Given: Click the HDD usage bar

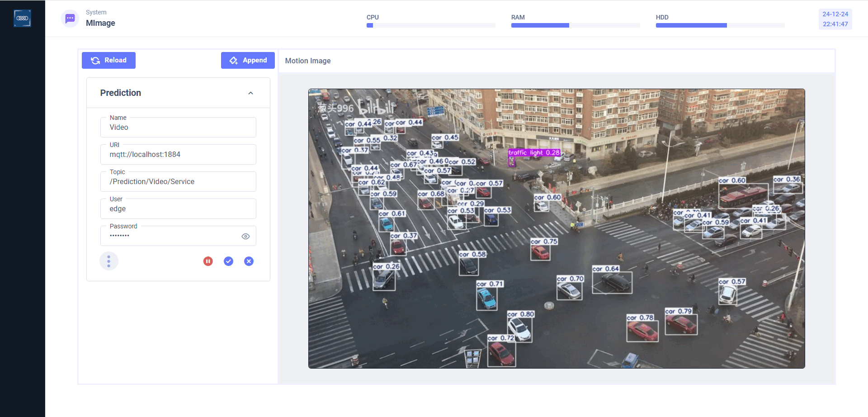Looking at the screenshot, I should (x=720, y=25).
